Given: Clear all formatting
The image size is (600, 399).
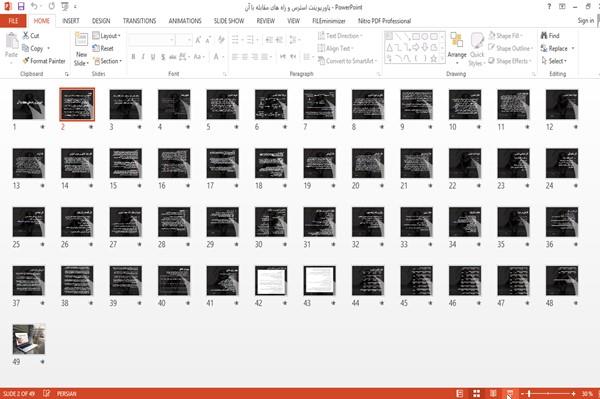Looking at the screenshot, I should tap(221, 40).
